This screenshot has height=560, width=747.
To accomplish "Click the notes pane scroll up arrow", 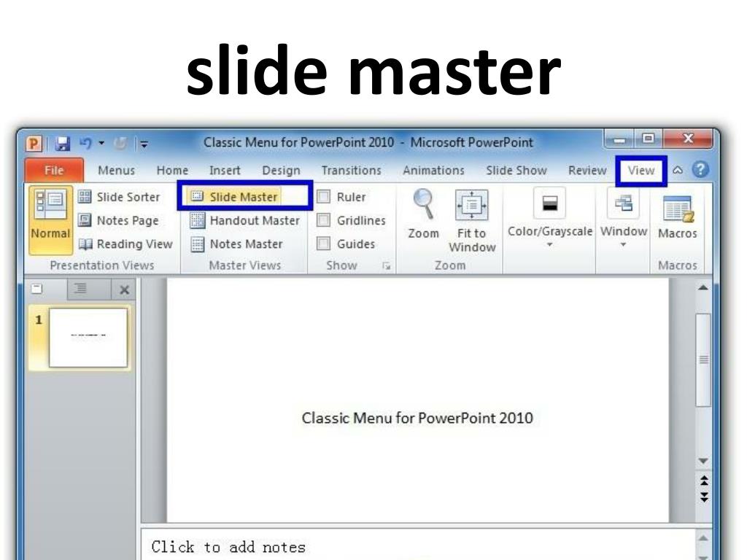I will 703,537.
